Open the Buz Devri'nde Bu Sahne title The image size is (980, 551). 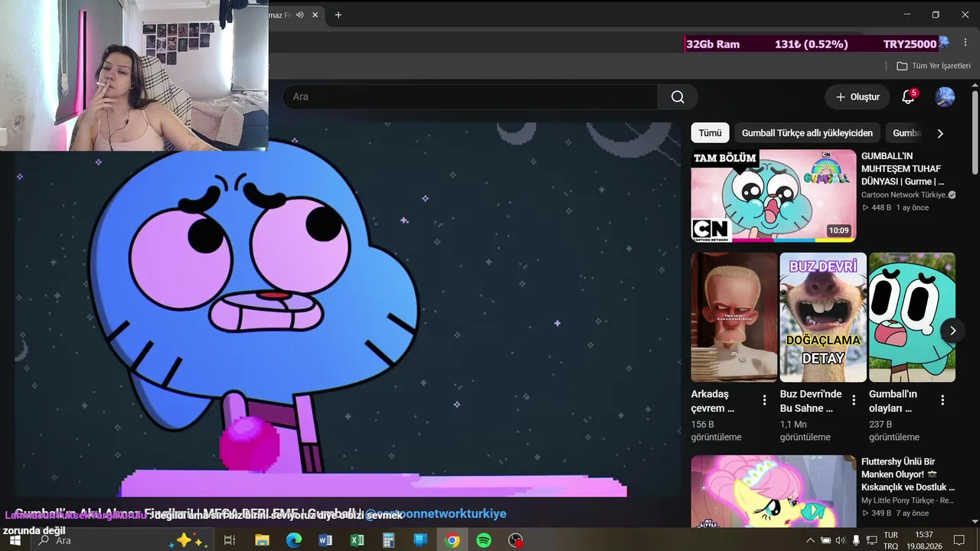click(811, 401)
